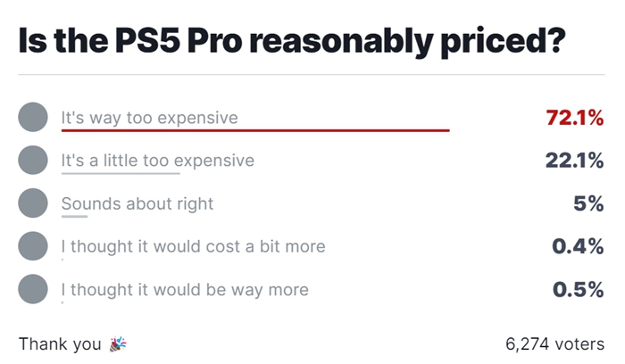Click "I thought it would cost a bit more"
Viewport: 625px width, 364px height.
pyautogui.click(x=193, y=246)
